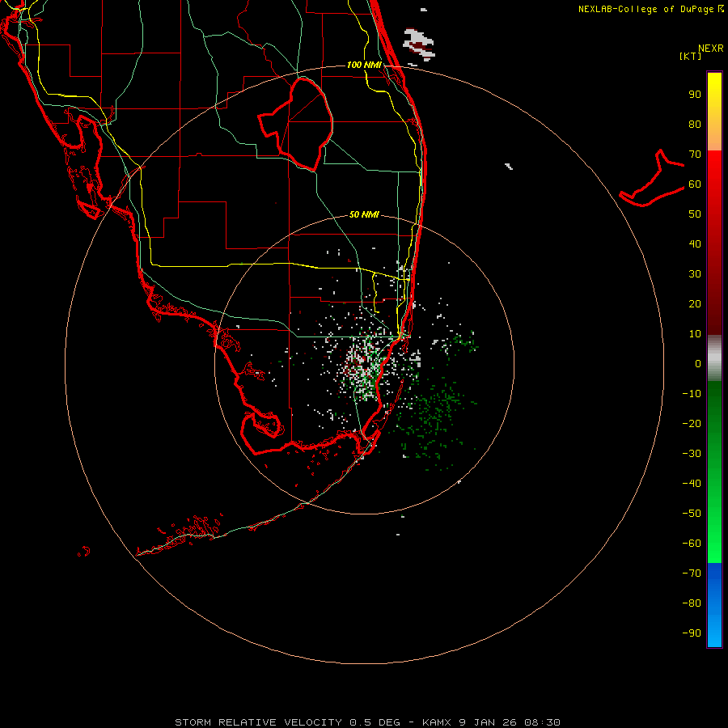The height and width of the screenshot is (728, 728).
Task: Click the NEXR label above the color bar
Action: 711,49
